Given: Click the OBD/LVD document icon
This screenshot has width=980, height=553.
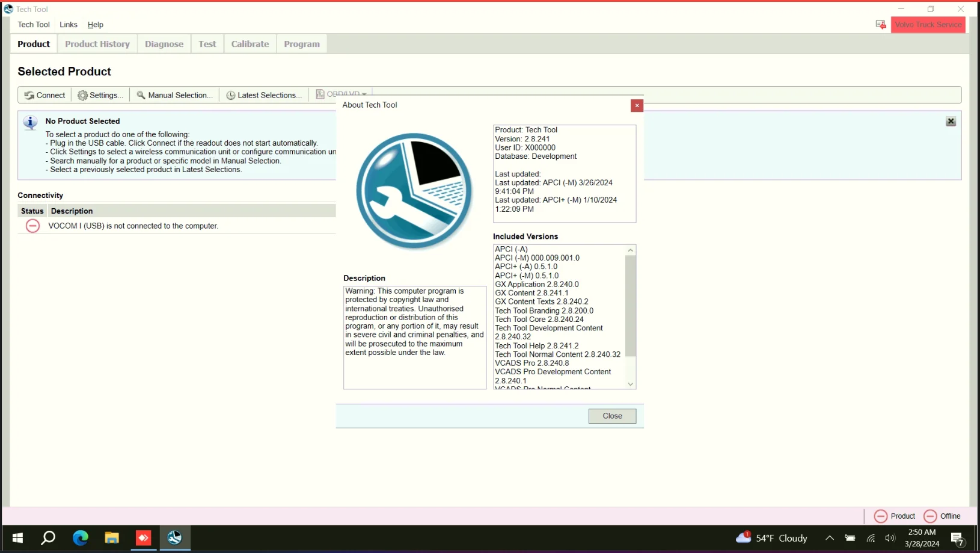Looking at the screenshot, I should 320,94.
